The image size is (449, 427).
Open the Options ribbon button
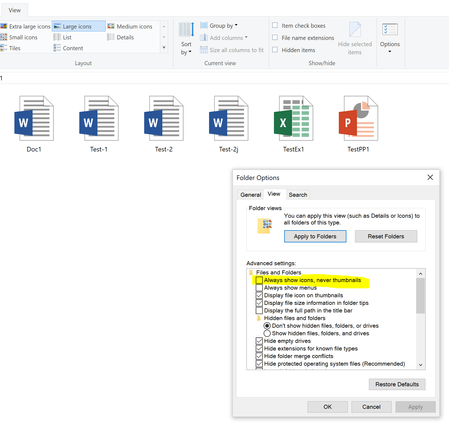[x=390, y=38]
